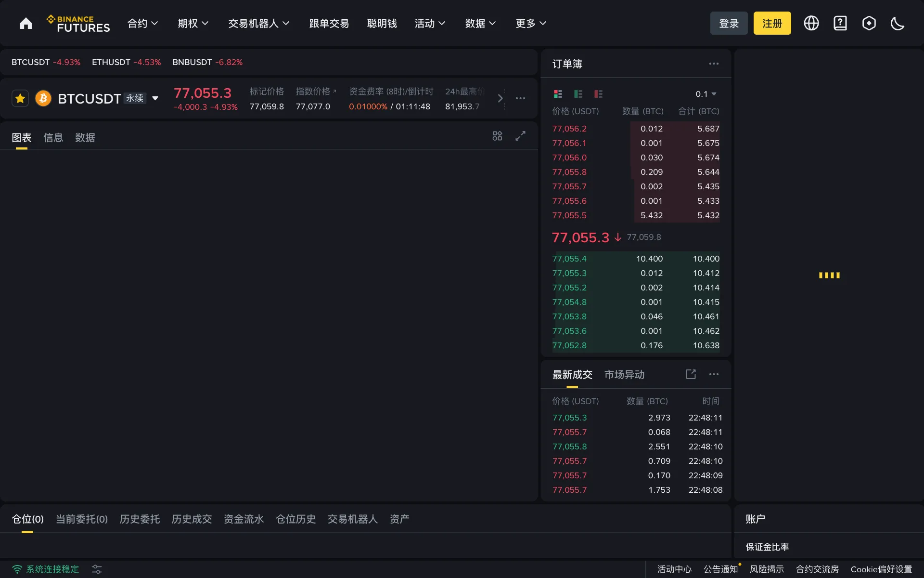Image resolution: width=924 pixels, height=578 pixels.
Task: Click ask price 77,056.2 row
Action: [636, 129]
